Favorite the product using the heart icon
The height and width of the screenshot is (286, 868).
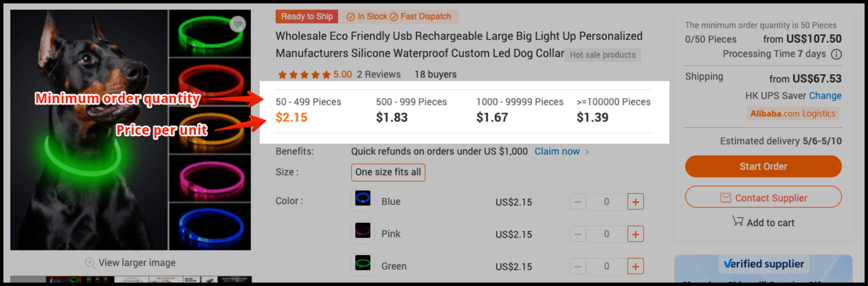coord(237,24)
